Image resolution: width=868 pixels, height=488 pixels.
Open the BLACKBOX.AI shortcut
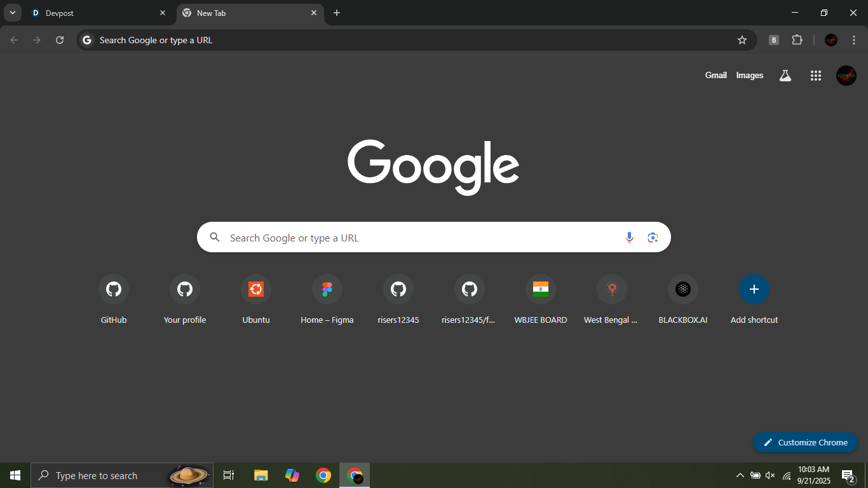(x=683, y=300)
